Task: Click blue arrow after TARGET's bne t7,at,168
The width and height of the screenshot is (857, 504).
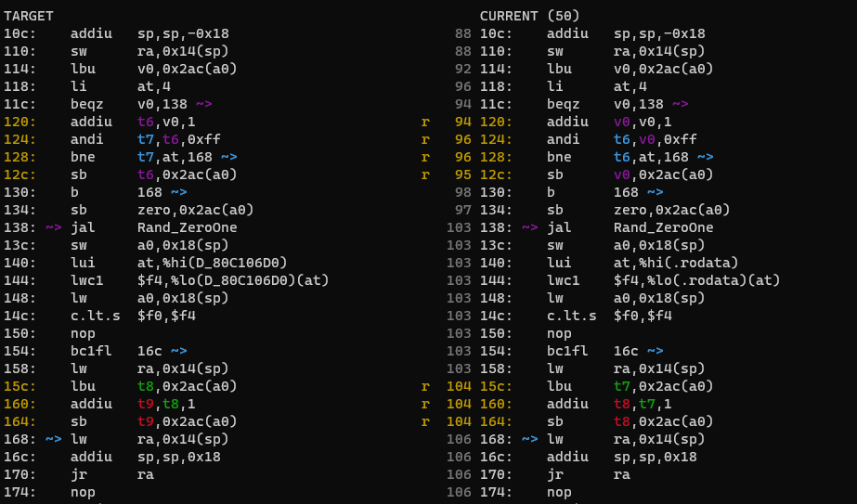Action: 228,157
